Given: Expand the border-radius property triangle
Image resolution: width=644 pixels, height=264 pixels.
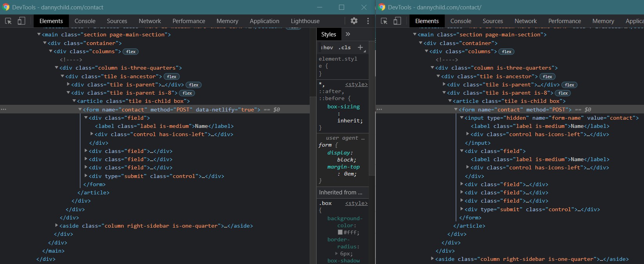Looking at the screenshot, I should (x=337, y=253).
